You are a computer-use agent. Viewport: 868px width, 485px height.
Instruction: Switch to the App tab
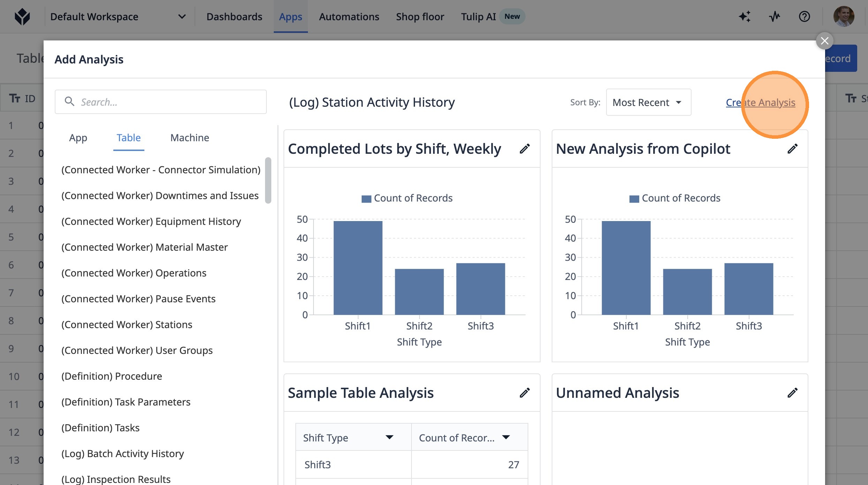tap(78, 138)
